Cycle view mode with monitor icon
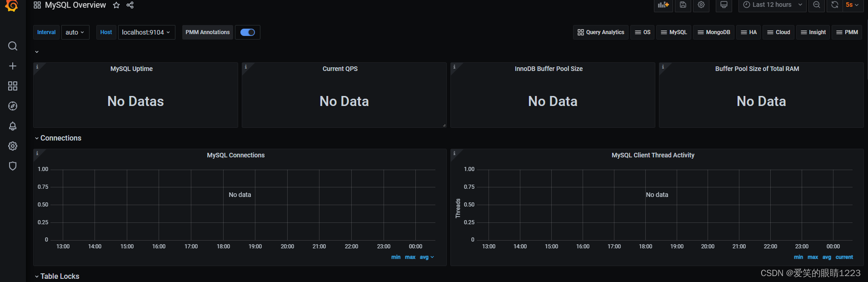Viewport: 868px width, 282px height. pyautogui.click(x=724, y=5)
